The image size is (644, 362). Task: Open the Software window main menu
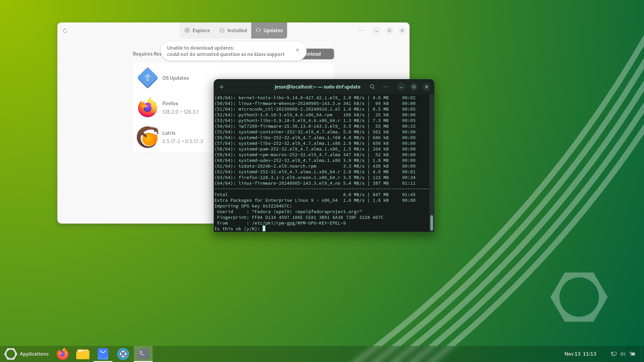coord(361,31)
